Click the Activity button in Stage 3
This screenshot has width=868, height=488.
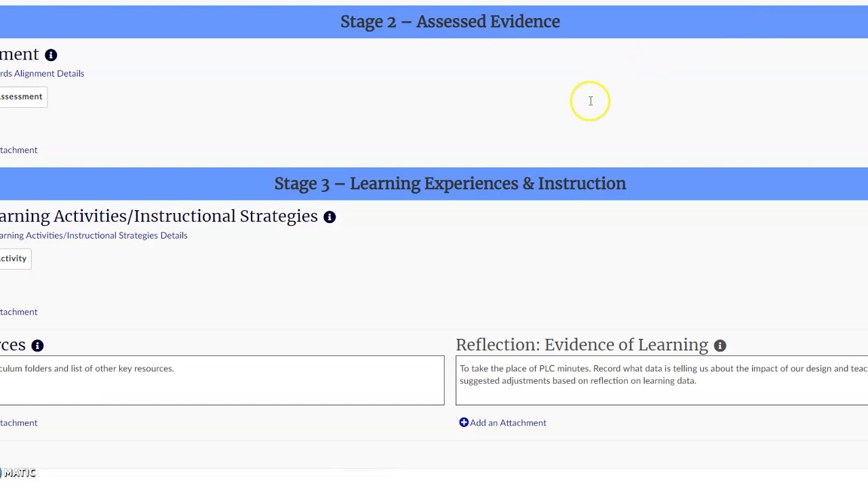pyautogui.click(x=14, y=259)
